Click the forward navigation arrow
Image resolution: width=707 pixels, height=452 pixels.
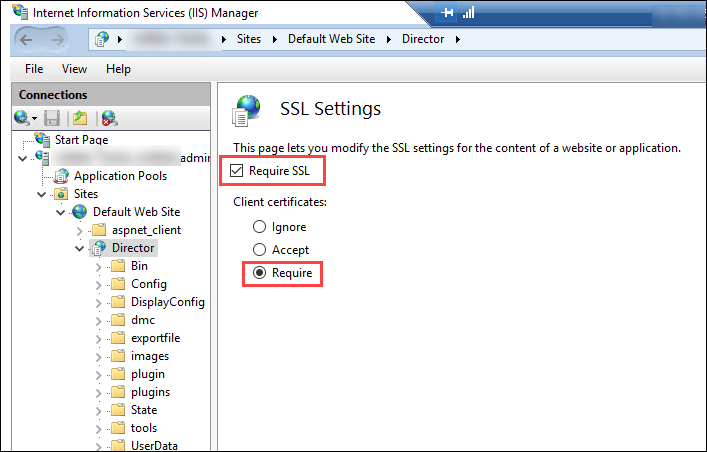pyautogui.click(x=56, y=40)
